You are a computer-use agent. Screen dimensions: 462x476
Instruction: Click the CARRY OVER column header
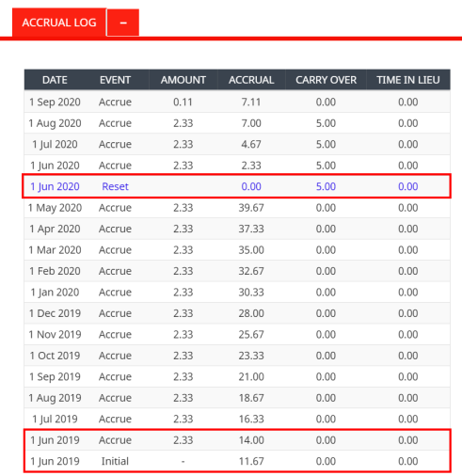(x=326, y=80)
